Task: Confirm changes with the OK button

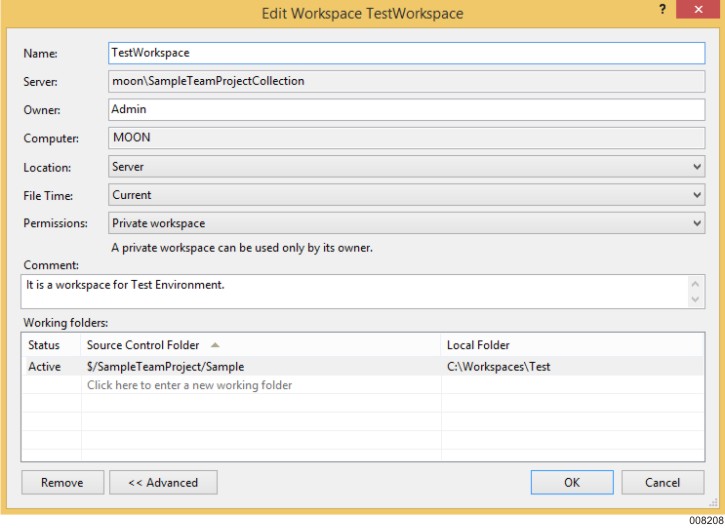Action: (x=572, y=483)
